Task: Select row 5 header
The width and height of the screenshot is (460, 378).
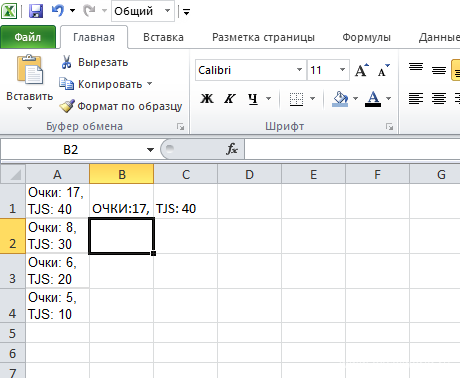Action: 13,333
